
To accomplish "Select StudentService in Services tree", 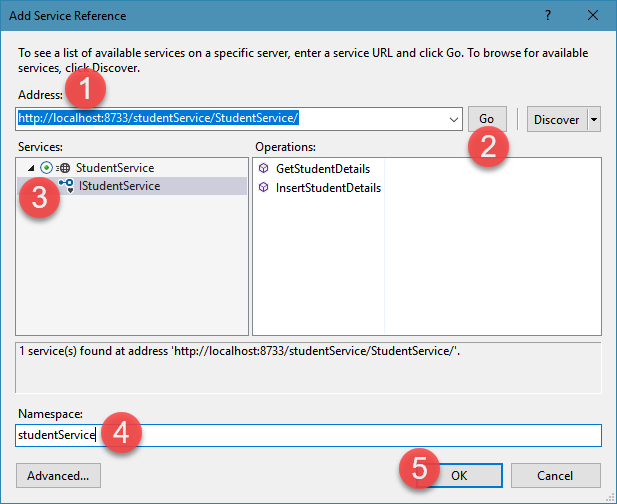I will coord(115,168).
